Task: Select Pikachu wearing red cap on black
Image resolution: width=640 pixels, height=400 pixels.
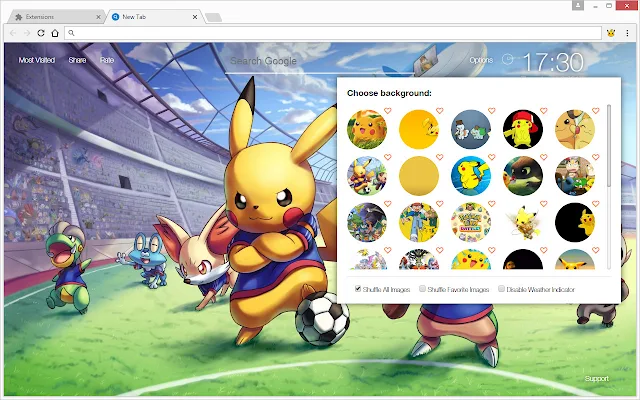Action: (x=523, y=129)
